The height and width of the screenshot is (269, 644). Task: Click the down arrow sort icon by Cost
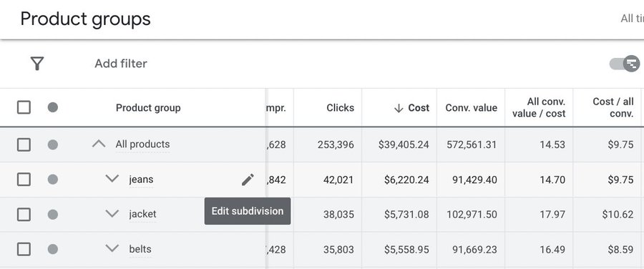click(x=399, y=108)
